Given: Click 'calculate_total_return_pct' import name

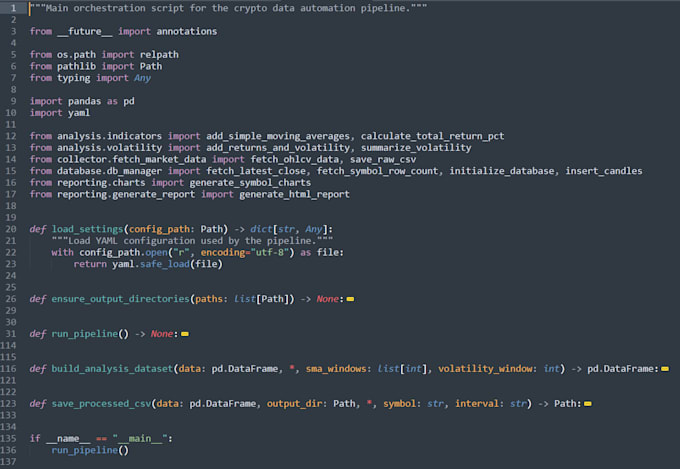Looking at the screenshot, I should (432, 136).
